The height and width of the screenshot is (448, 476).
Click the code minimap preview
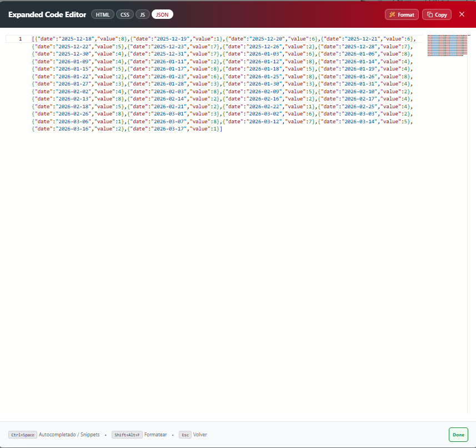point(447,46)
